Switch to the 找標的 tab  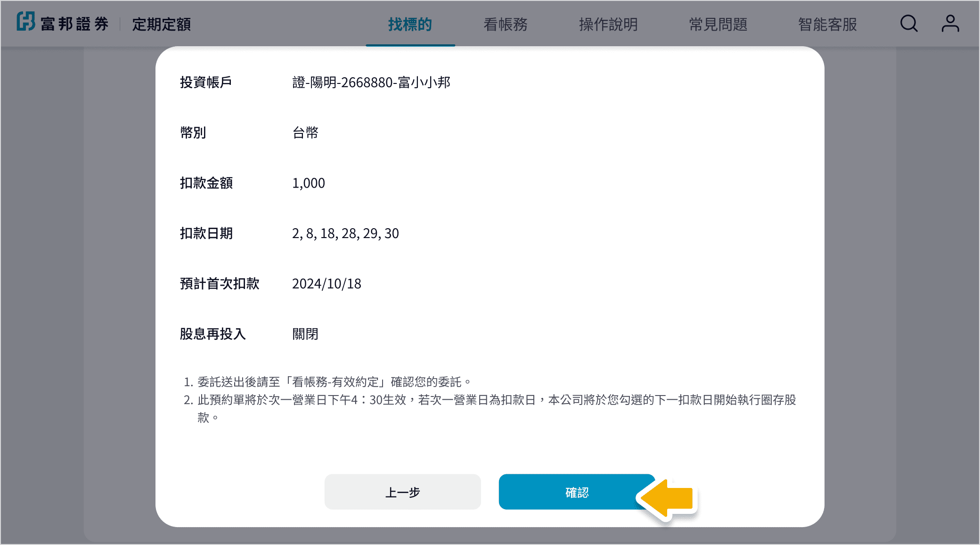(410, 25)
